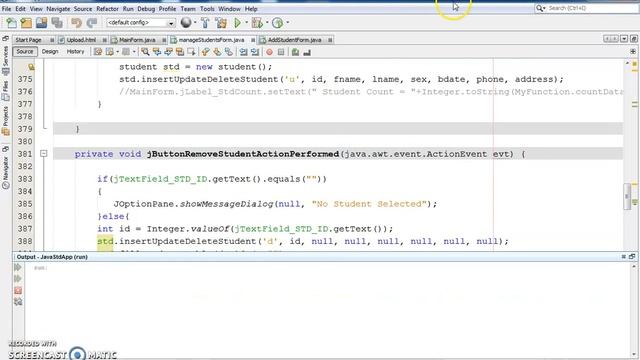
Task: Click the Profile Project clock icon
Action: point(278,23)
